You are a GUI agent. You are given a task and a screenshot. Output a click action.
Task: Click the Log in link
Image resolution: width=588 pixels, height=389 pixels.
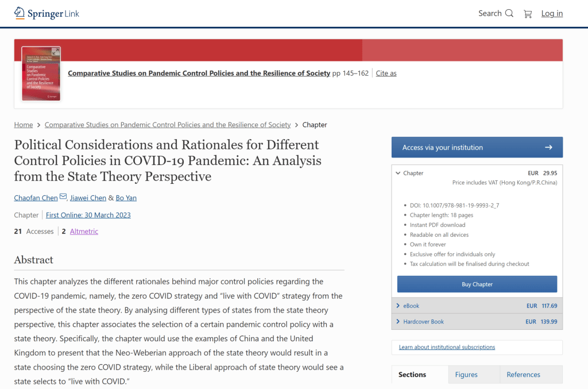coord(552,13)
